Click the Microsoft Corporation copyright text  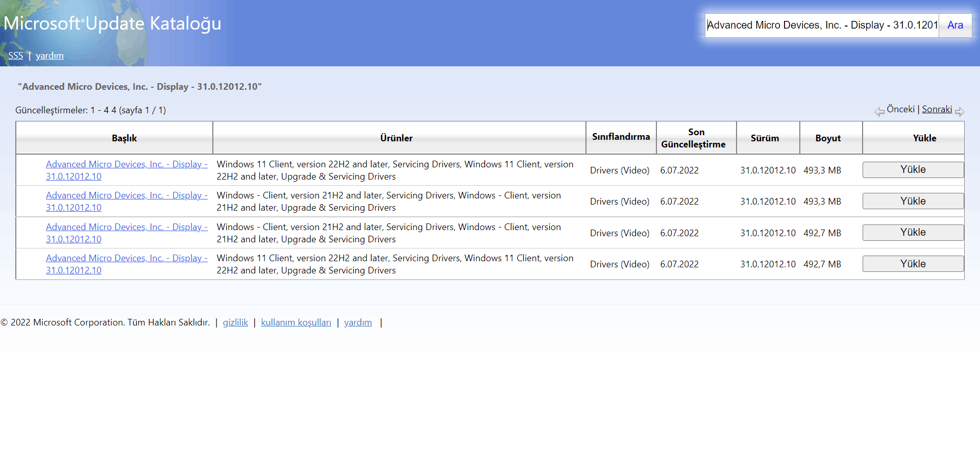[105, 322]
